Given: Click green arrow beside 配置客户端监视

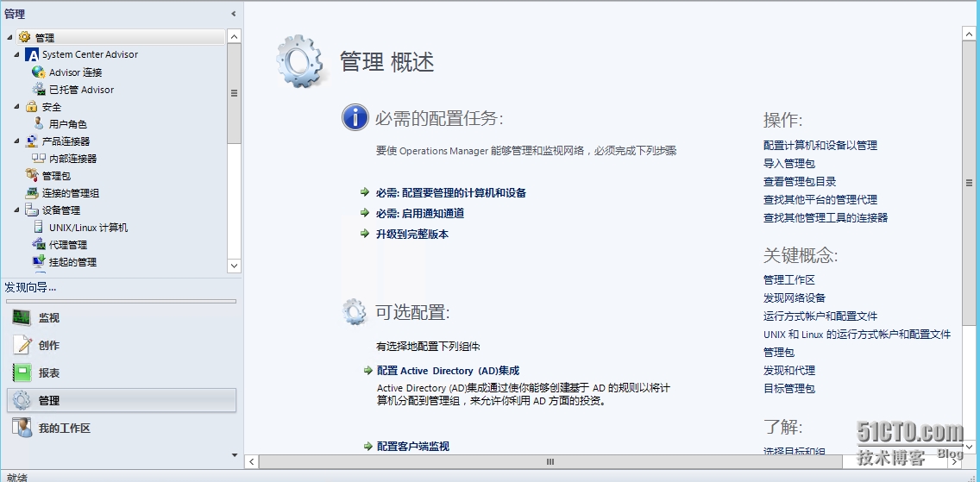Looking at the screenshot, I should 368,446.
